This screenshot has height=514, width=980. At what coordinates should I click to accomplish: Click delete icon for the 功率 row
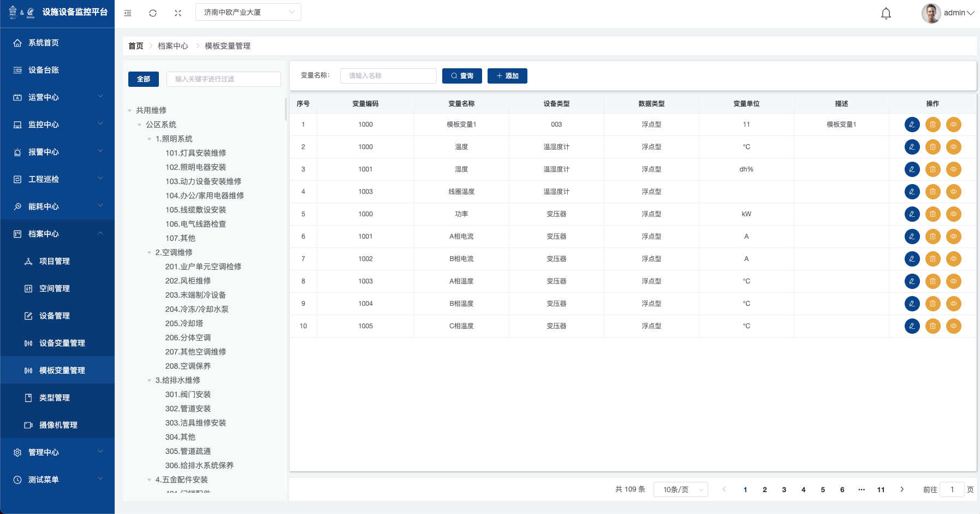(x=933, y=214)
